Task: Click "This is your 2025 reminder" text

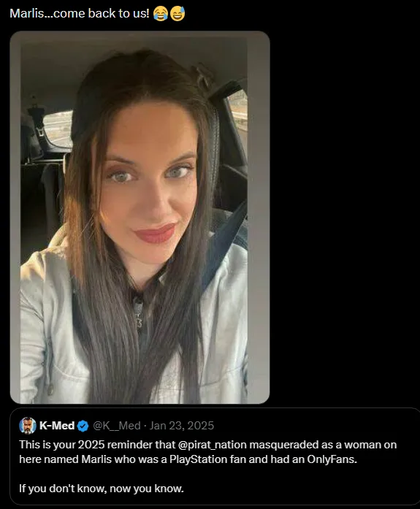Action: [80, 445]
